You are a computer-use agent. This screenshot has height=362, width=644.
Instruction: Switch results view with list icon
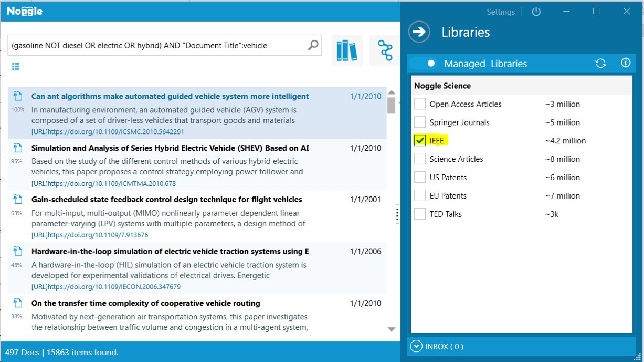(16, 67)
